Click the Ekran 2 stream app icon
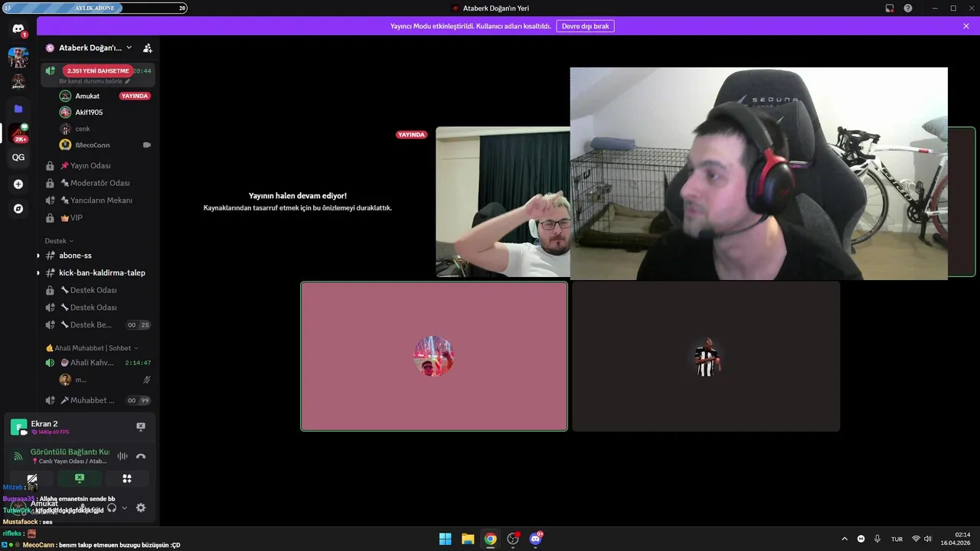 pos(18,427)
